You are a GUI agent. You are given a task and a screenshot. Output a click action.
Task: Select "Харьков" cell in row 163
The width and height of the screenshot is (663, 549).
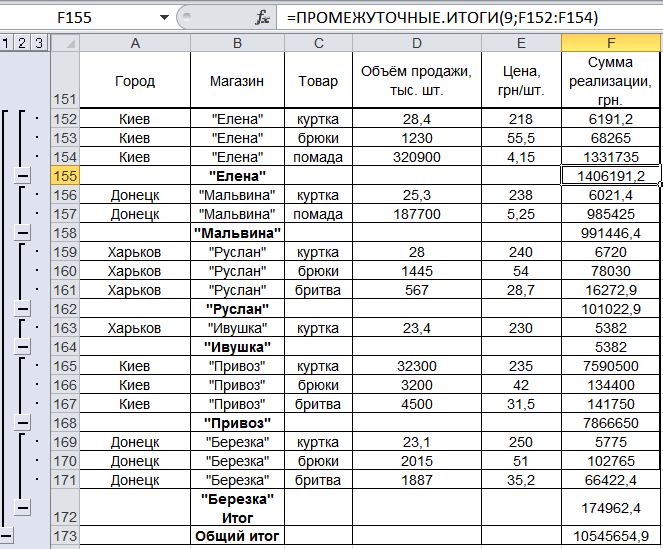point(135,328)
